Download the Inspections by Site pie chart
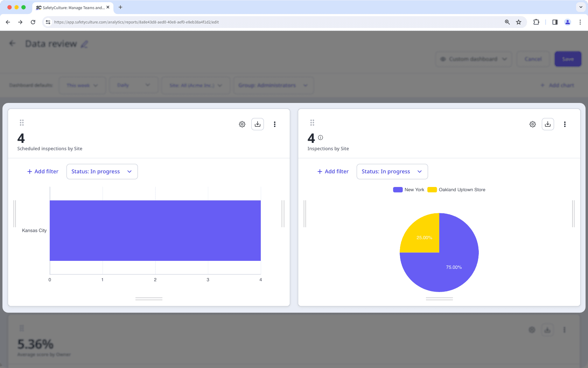 pyautogui.click(x=548, y=124)
